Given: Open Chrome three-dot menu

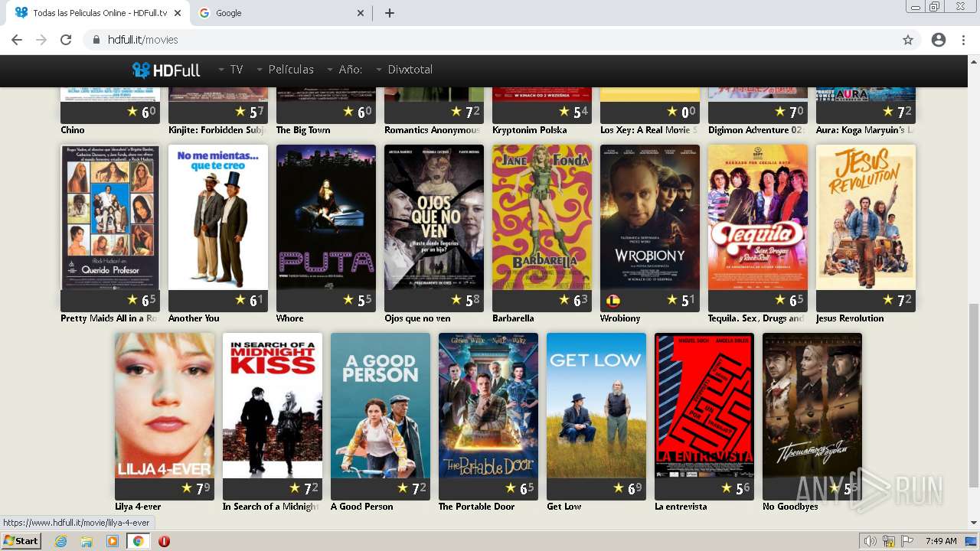Looking at the screenshot, I should point(963,40).
